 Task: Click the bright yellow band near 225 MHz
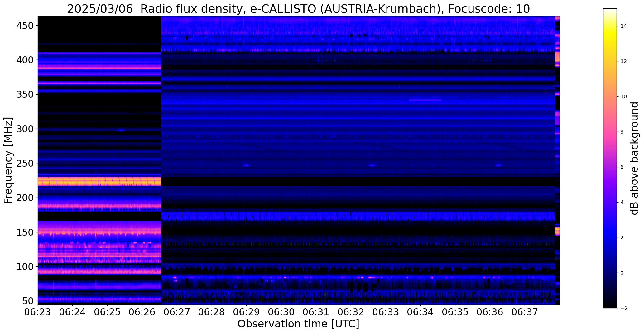point(99,181)
